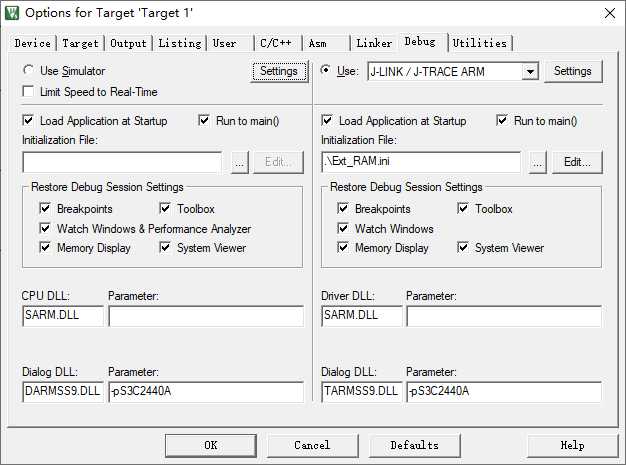Click the TARMSS9.DLL parameter field -pS3C2440A
626x465 pixels.
coord(504,392)
